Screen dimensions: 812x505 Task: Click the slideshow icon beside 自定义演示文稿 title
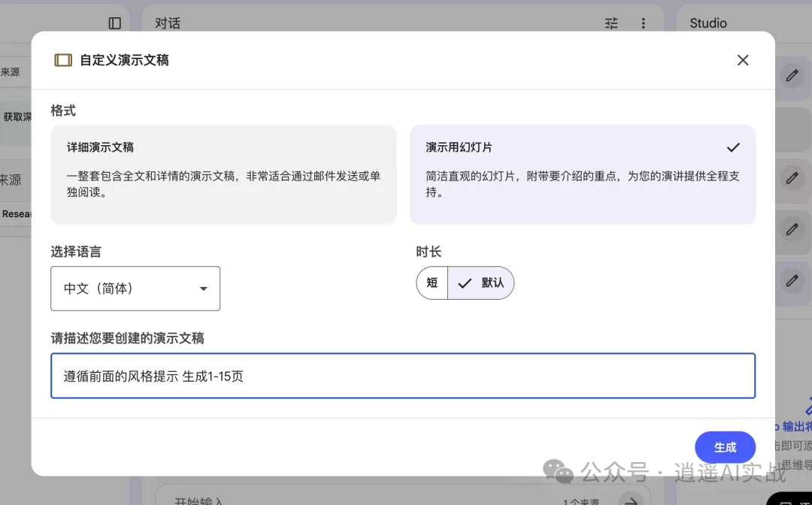(62, 59)
